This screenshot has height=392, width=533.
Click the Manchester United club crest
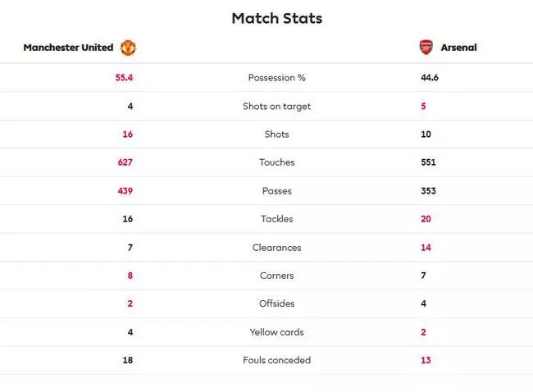(128, 48)
